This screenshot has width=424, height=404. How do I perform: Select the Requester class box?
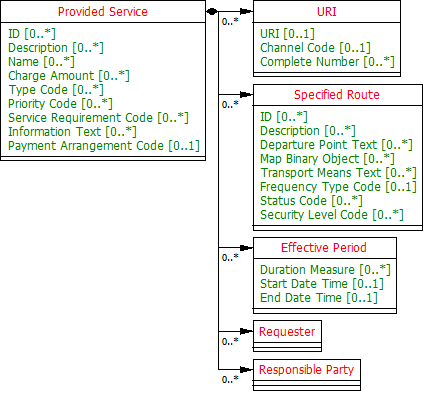tap(287, 336)
